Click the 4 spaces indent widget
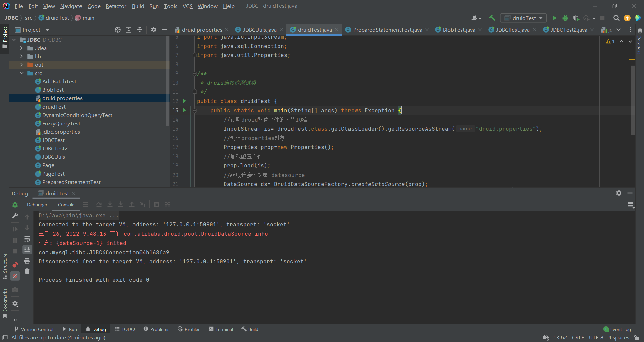Image resolution: width=644 pixels, height=342 pixels. point(619,337)
